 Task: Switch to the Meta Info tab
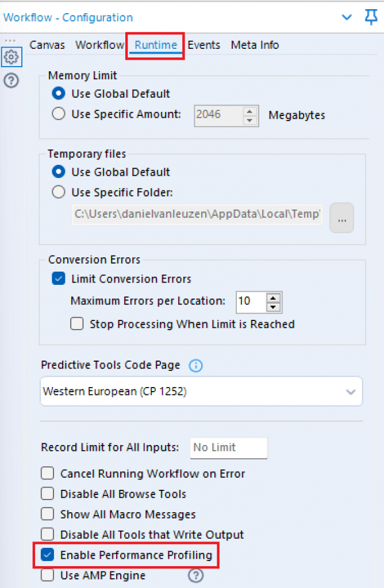pos(255,45)
